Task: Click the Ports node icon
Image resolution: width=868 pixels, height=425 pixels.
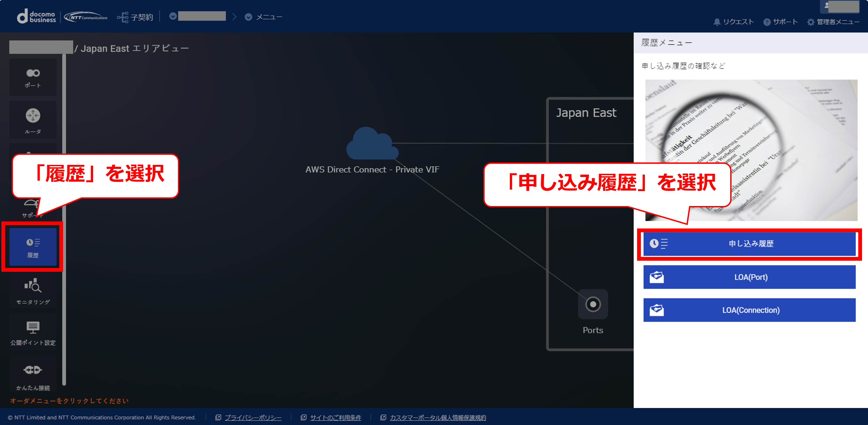Action: pyautogui.click(x=593, y=304)
